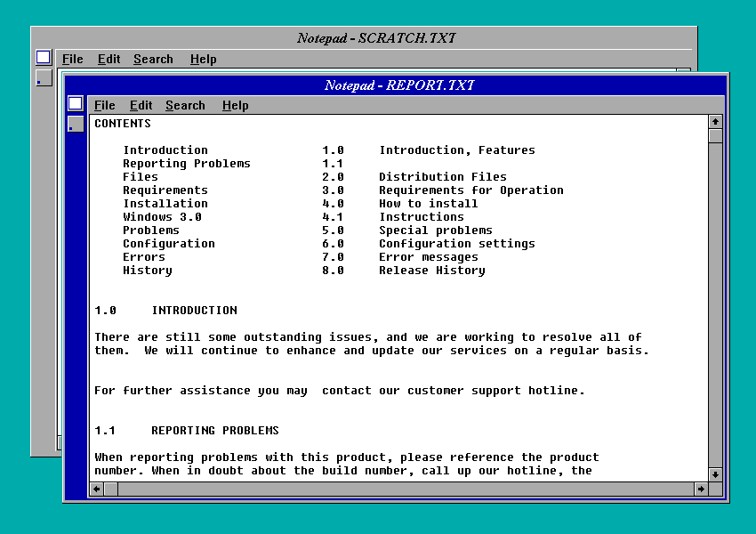Open the File menu in REPORT.TXT
This screenshot has width=756, height=534.
pyautogui.click(x=104, y=105)
